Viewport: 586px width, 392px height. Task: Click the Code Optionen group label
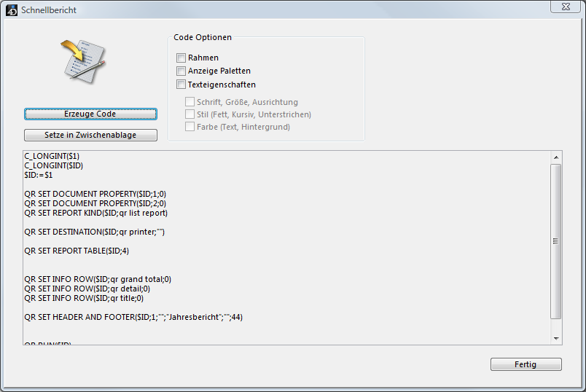[x=203, y=37]
